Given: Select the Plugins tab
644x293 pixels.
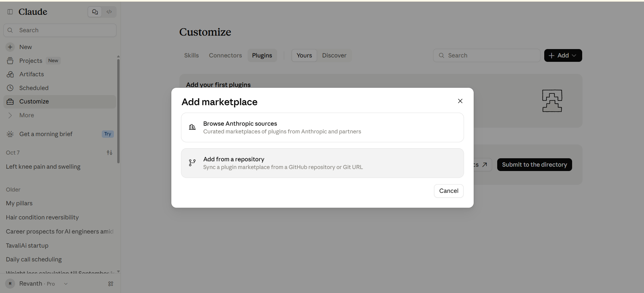Looking at the screenshot, I should point(262,55).
